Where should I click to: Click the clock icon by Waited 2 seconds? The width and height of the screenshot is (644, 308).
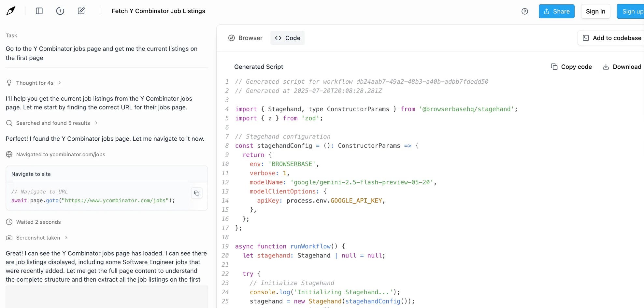9,222
